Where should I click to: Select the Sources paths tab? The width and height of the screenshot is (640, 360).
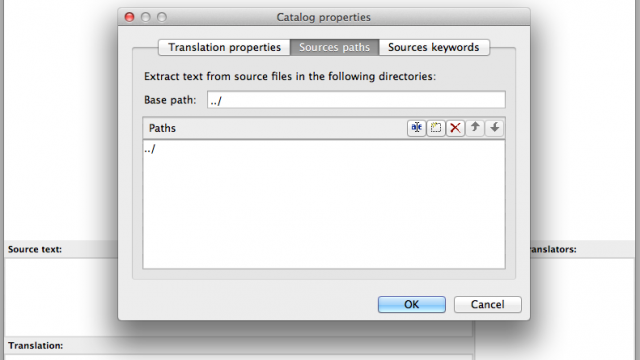(334, 47)
